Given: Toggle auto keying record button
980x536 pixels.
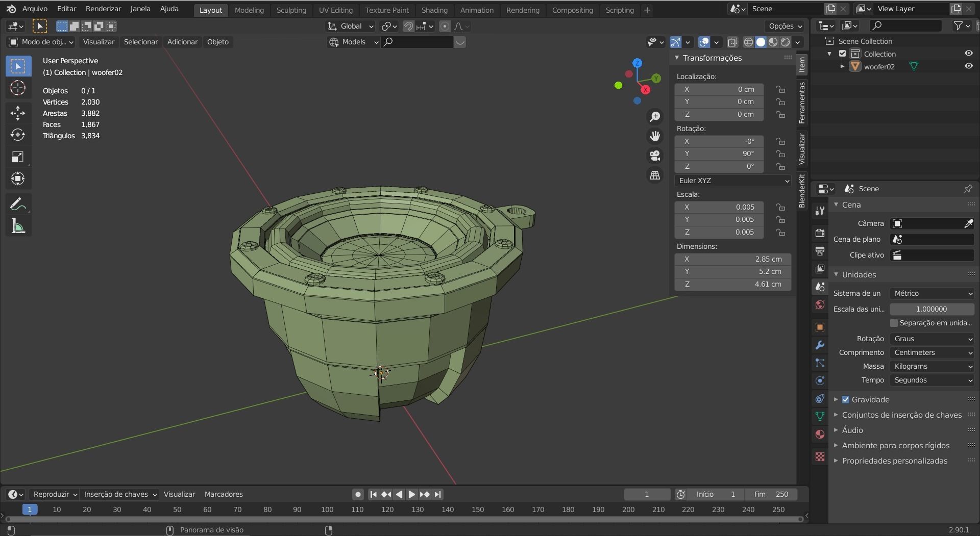Looking at the screenshot, I should 358,494.
